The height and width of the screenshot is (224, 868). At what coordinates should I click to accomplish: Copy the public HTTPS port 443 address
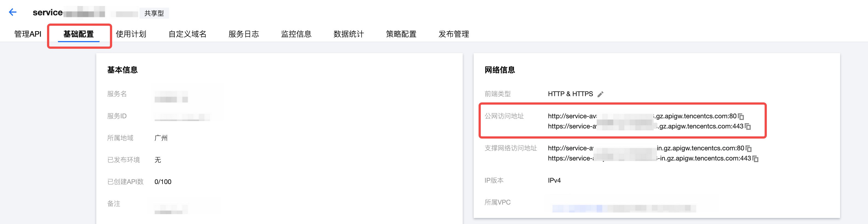coord(748,127)
